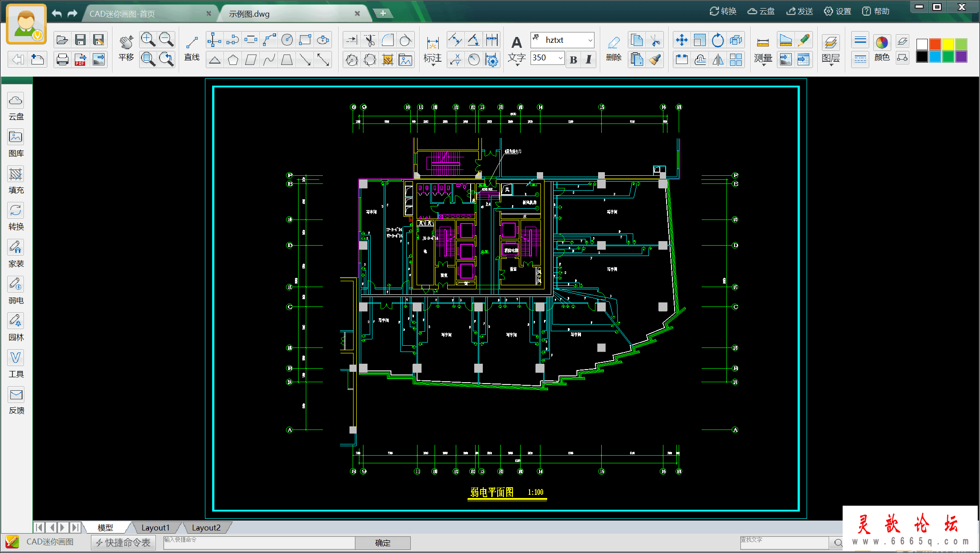Screen dimensions: 980x553
Task: Click the Text (文字) A tool
Action: point(517,50)
